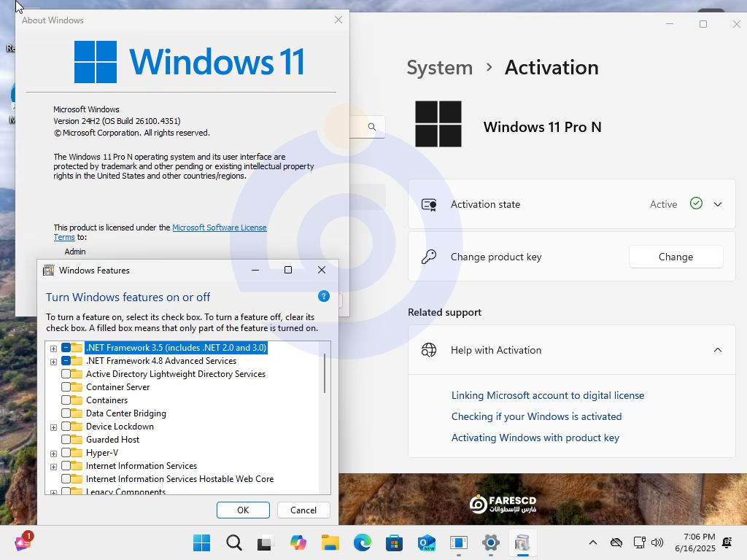The image size is (747, 560).
Task: Click Version 24H2 build text
Action: (x=117, y=121)
